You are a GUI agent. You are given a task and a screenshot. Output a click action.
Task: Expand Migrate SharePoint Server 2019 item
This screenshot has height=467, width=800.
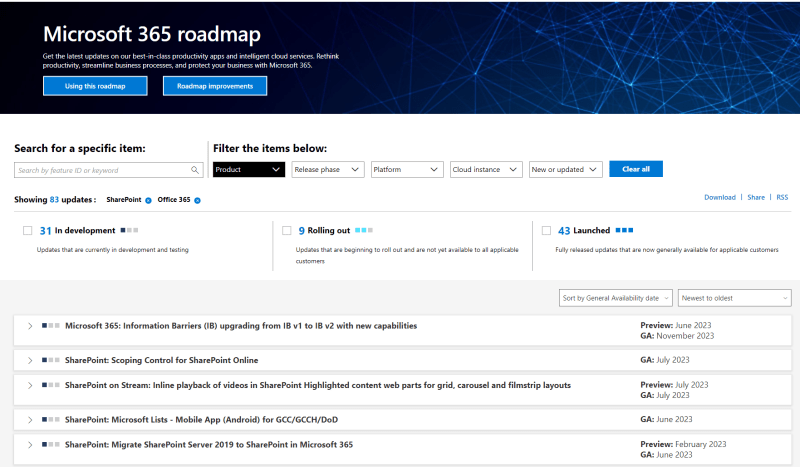30,445
